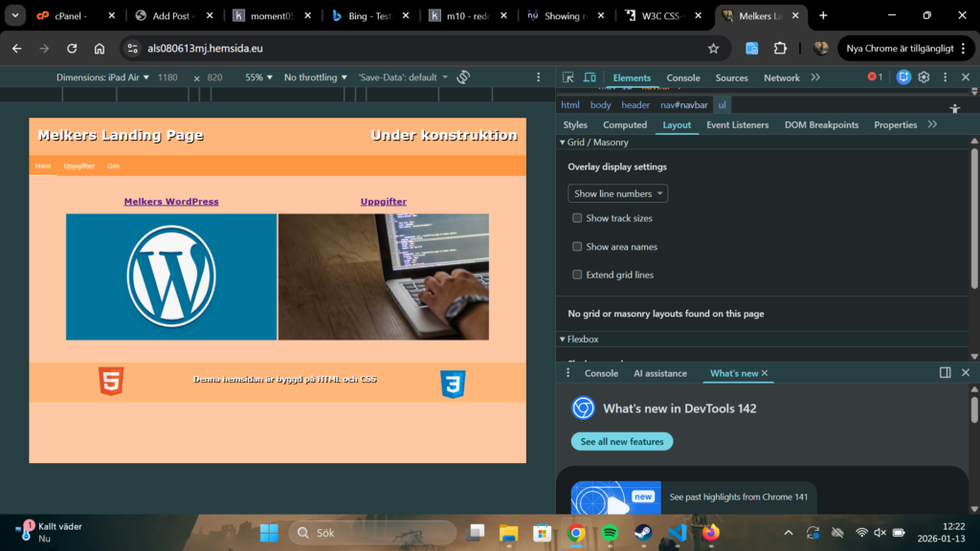The height and width of the screenshot is (551, 980).
Task: Click the red error count indicator
Action: click(x=875, y=77)
